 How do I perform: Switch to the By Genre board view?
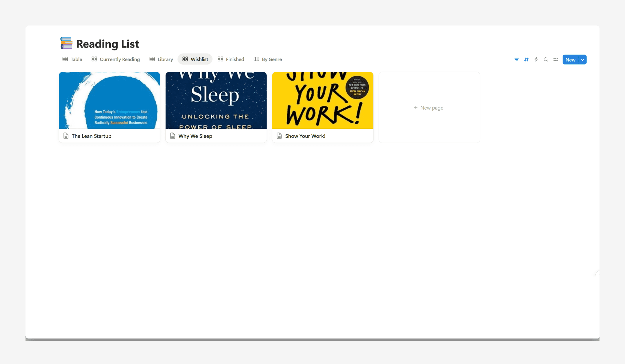coord(272,59)
